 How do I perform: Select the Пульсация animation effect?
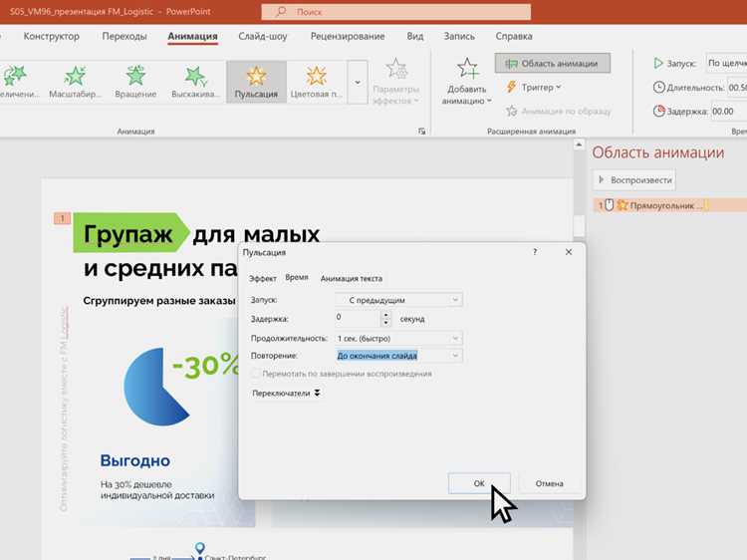tap(256, 82)
